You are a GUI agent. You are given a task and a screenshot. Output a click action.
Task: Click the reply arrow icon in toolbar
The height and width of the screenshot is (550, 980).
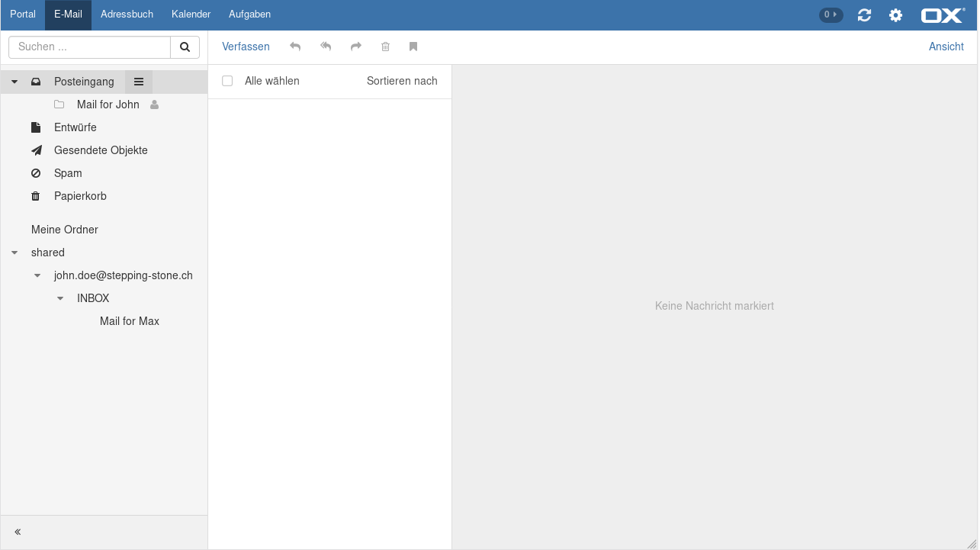(x=295, y=47)
